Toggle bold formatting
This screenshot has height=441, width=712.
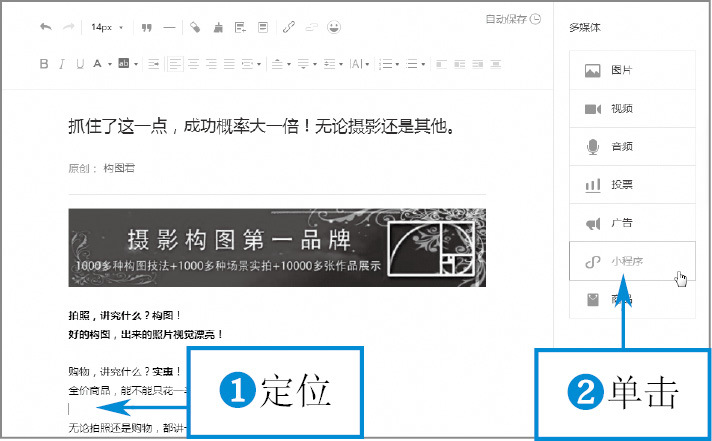click(x=44, y=64)
